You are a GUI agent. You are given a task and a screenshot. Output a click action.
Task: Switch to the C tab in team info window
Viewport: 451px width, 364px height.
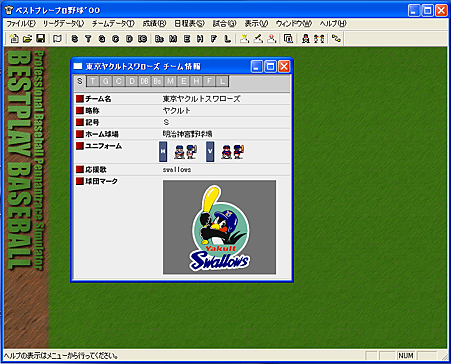click(119, 81)
